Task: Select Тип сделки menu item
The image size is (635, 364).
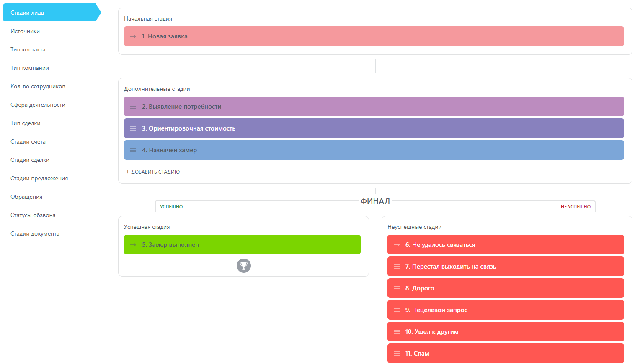Action: tap(26, 123)
